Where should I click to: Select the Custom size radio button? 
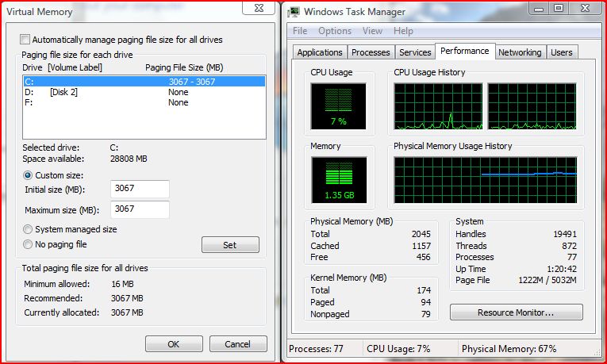pos(28,175)
